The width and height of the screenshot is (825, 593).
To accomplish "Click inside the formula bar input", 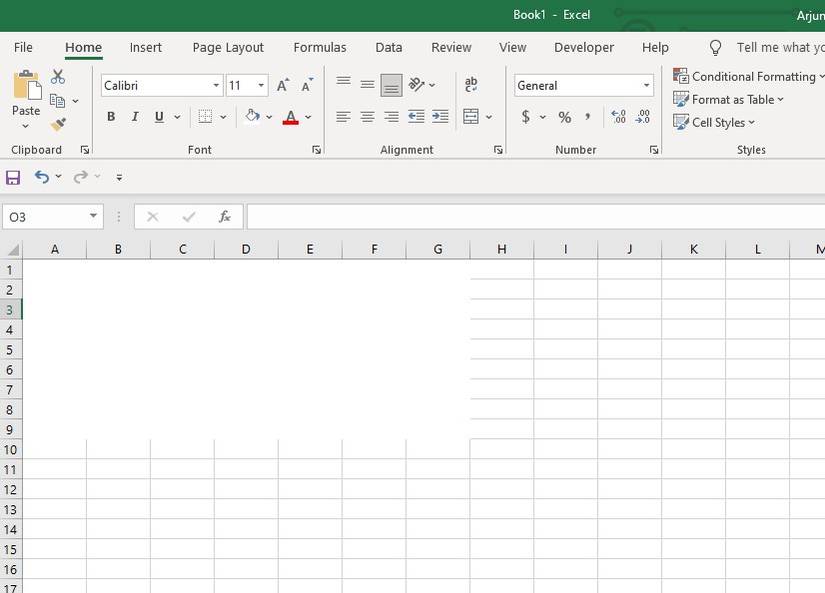I will coord(530,217).
